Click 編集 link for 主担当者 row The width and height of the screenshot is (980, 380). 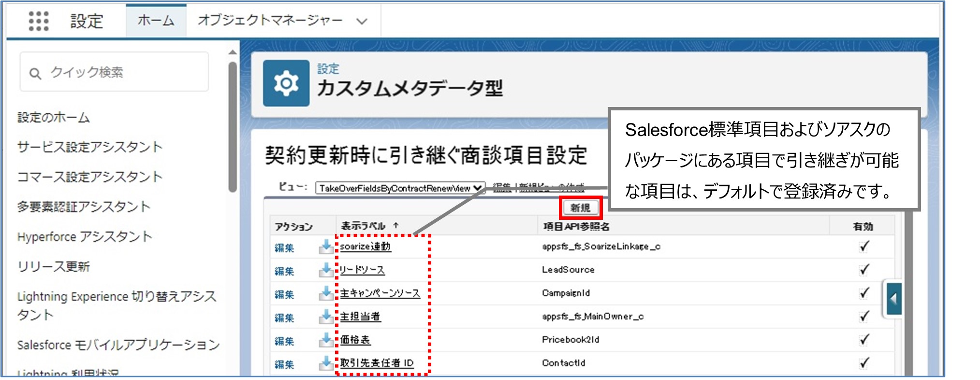click(284, 318)
